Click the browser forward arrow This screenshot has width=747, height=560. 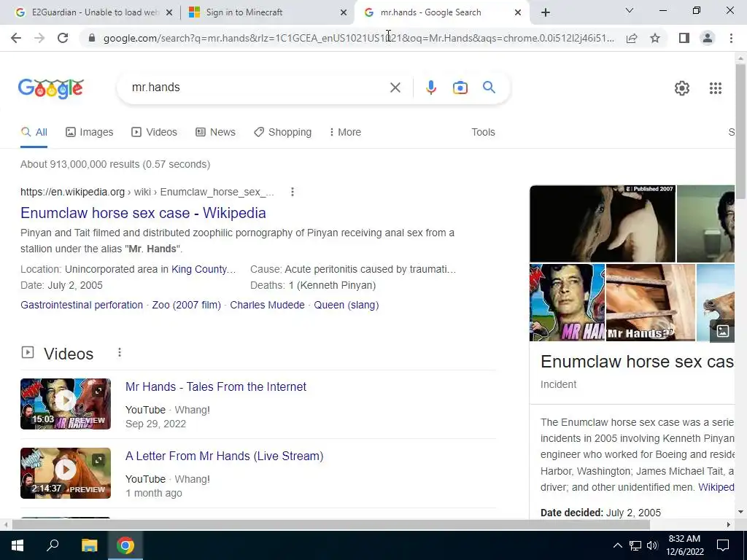39,38
